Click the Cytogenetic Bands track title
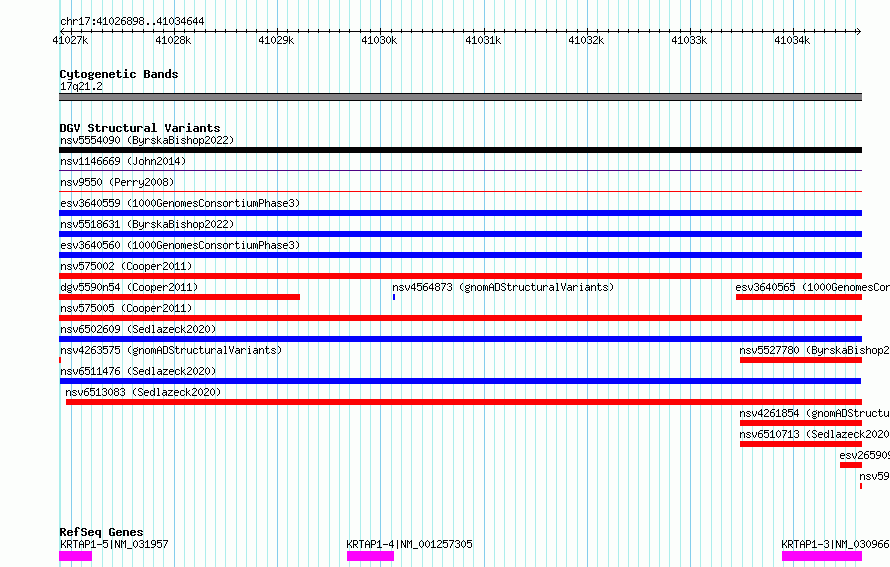 (x=119, y=74)
